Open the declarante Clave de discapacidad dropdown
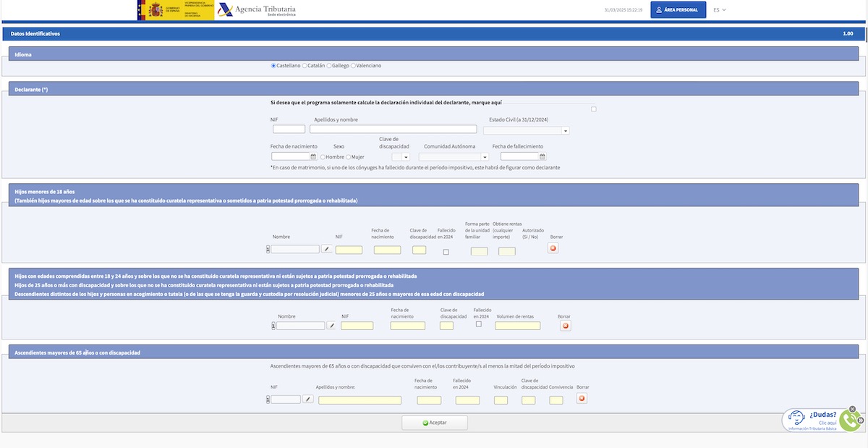The height and width of the screenshot is (448, 868). pos(401,156)
